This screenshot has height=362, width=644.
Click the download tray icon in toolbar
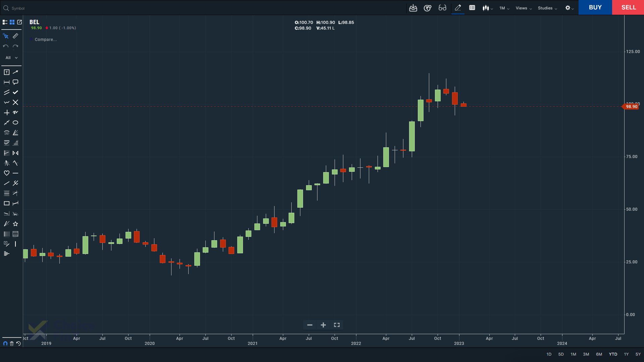pos(413,8)
